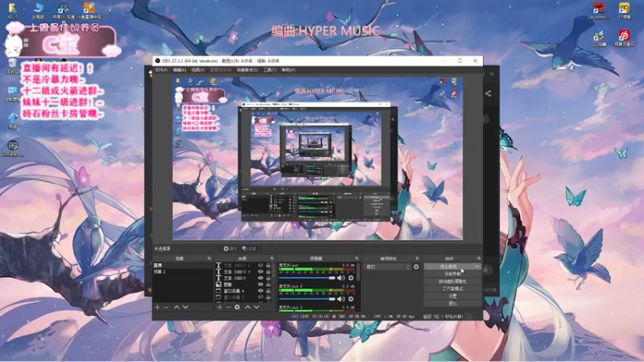Adjust the first 麦克风/Aux volume slider
Screen dimensions: 644x362
coord(308,278)
